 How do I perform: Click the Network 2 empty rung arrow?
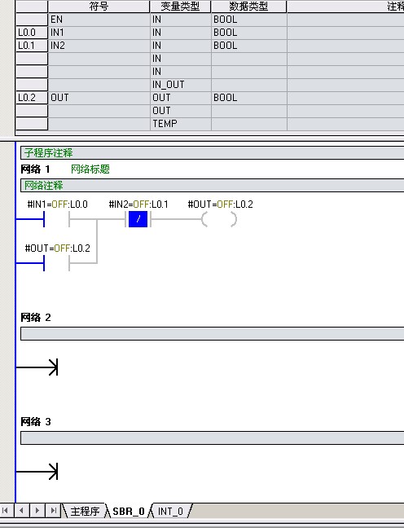[x=37, y=367]
